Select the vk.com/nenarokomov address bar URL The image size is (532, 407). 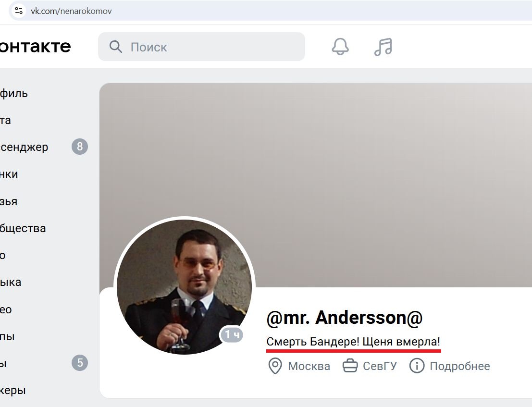[x=71, y=11]
